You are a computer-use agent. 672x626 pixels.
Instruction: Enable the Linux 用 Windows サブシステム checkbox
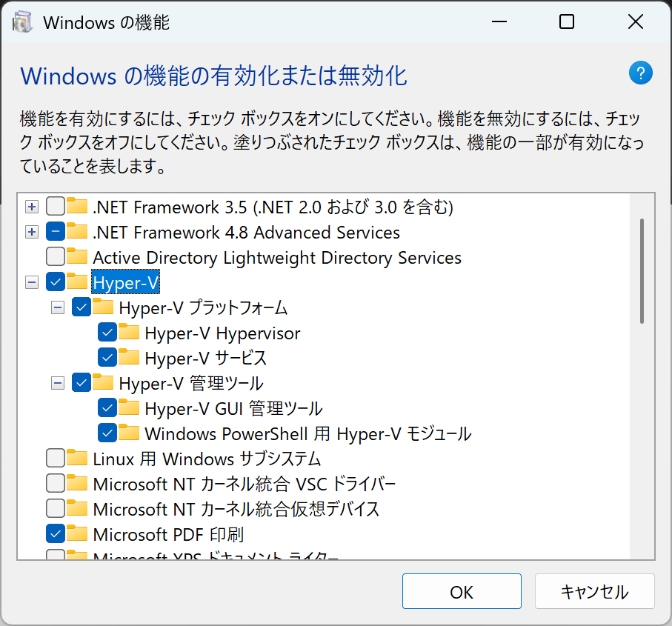[56, 458]
